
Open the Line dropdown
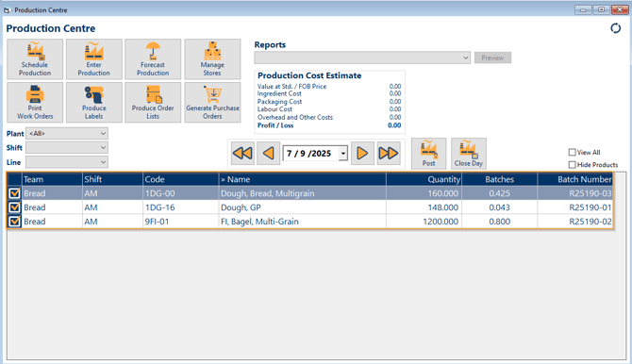67,162
